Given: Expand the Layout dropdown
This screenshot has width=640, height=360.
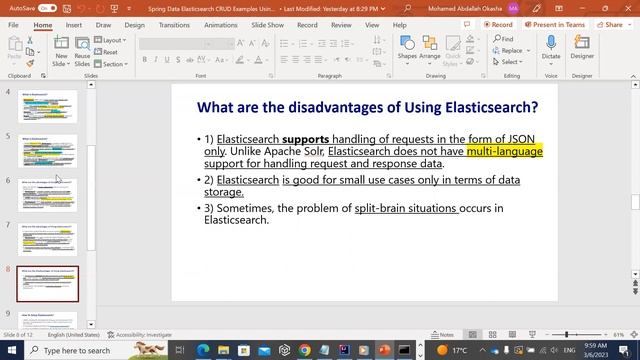Looking at the screenshot, I should click(110, 40).
